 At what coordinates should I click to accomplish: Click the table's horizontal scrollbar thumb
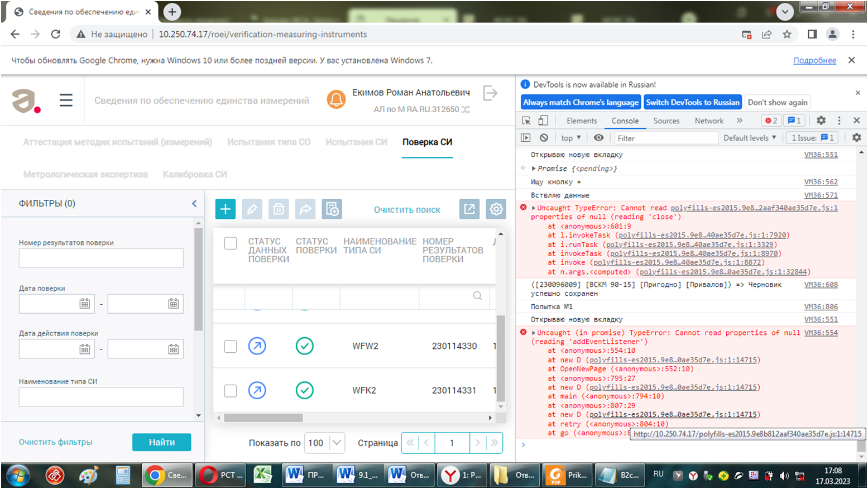point(263,418)
